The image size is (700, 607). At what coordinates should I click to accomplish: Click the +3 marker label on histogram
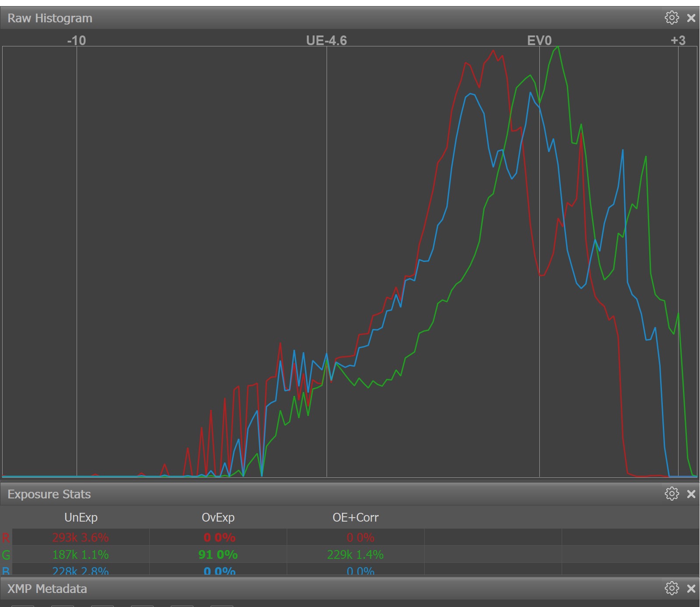tap(678, 41)
